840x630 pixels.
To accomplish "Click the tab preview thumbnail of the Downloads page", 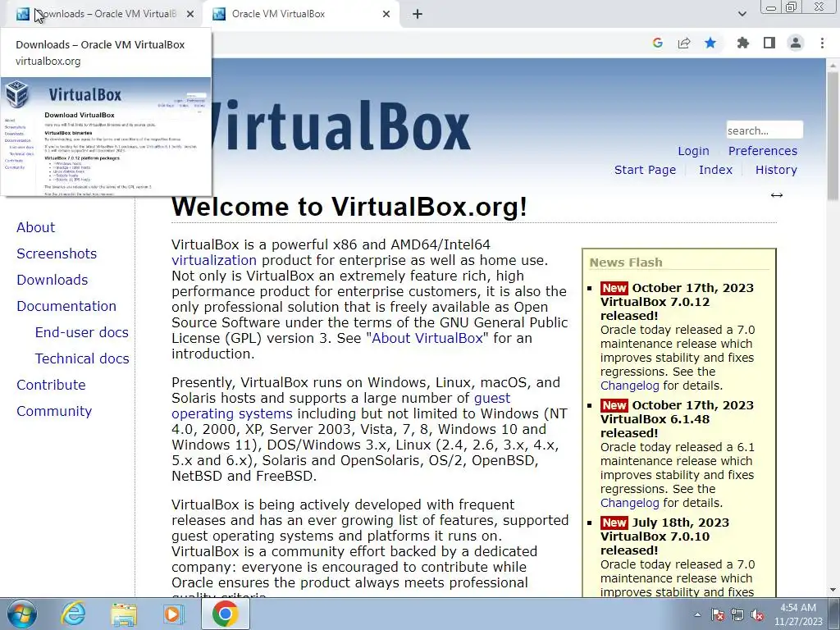I will pos(106,137).
